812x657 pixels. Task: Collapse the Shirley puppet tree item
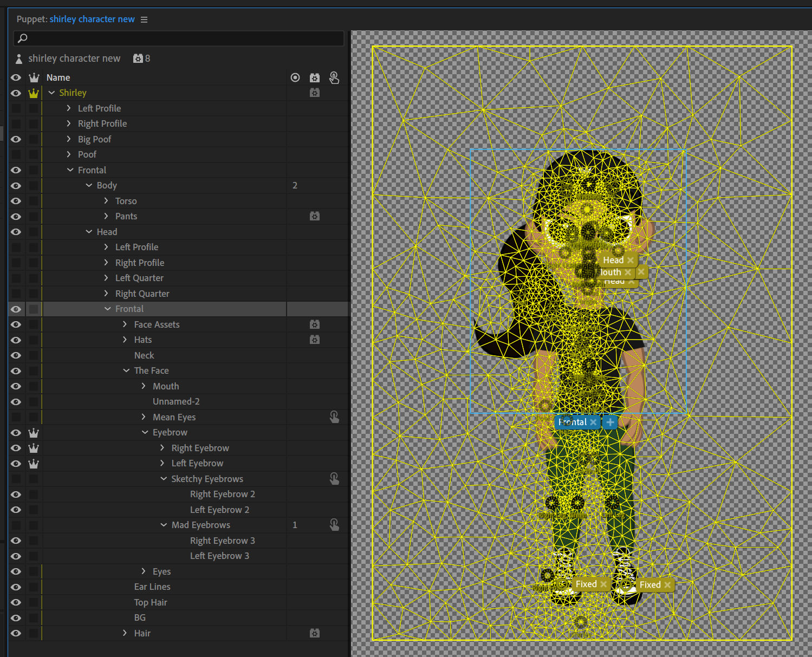(51, 93)
